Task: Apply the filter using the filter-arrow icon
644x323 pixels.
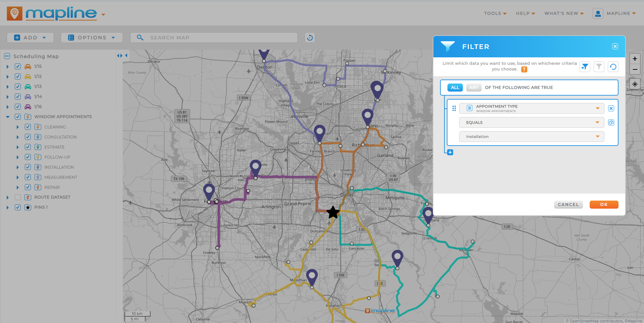Action: click(585, 67)
